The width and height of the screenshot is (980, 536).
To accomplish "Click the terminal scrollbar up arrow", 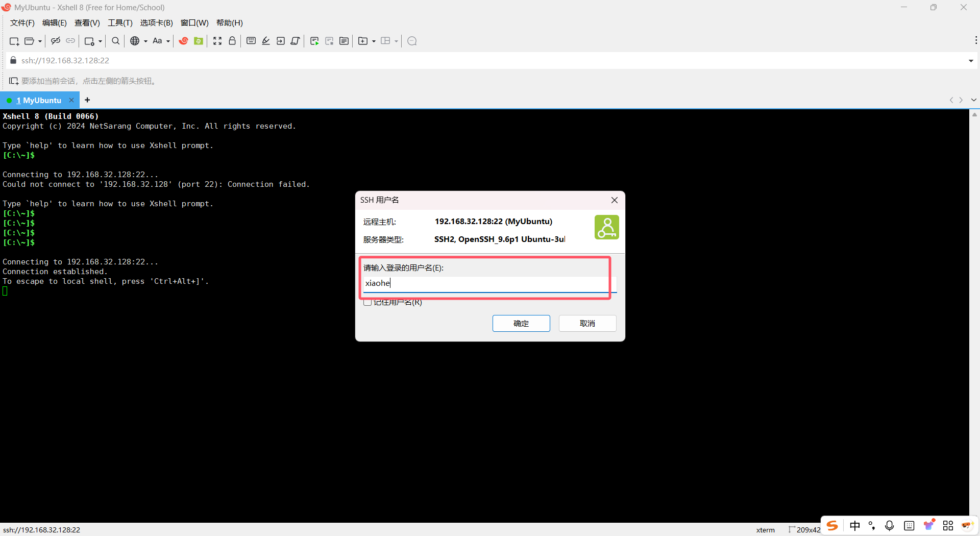I will click(974, 115).
